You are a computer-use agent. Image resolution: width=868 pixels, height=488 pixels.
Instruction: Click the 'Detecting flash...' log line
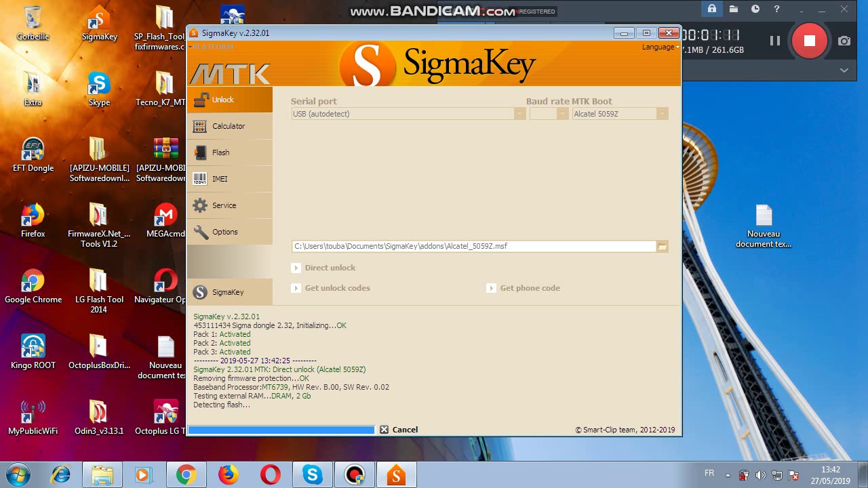[x=222, y=405]
